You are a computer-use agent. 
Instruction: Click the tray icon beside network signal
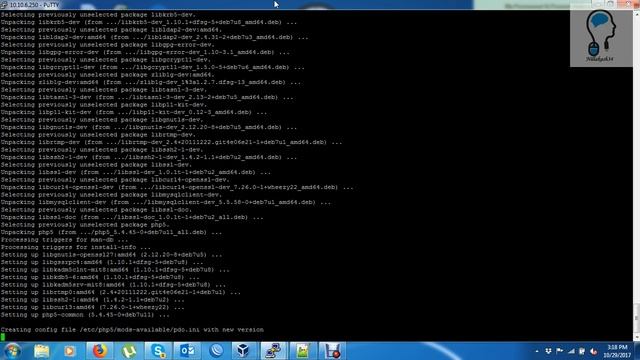point(582,351)
